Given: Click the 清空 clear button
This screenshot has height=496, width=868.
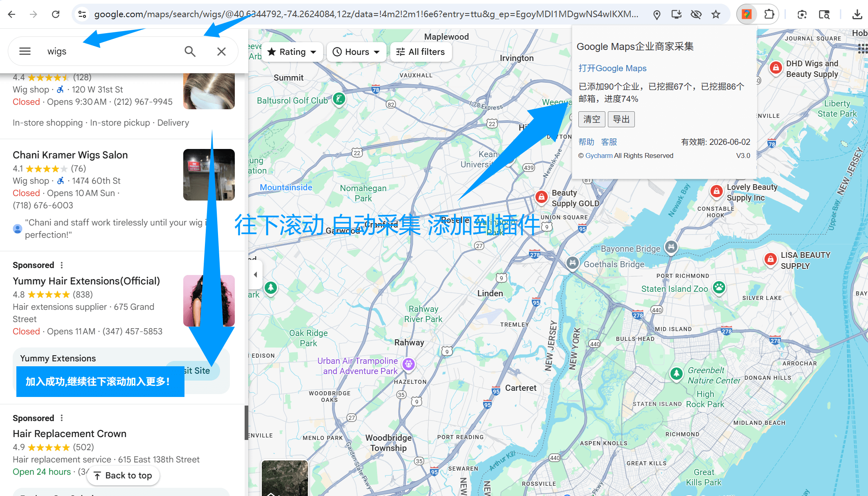Looking at the screenshot, I should click(591, 119).
